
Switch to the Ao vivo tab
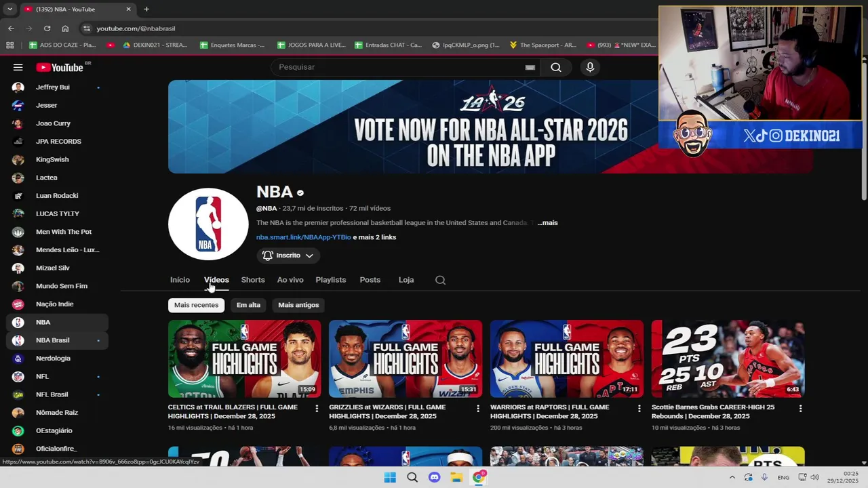(x=290, y=280)
